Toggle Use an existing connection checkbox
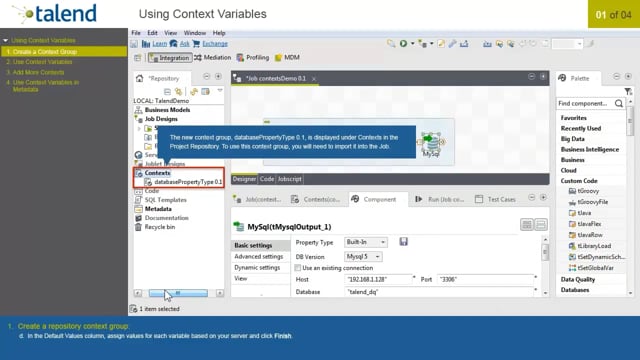The width and height of the screenshot is (640, 360). 298,268
